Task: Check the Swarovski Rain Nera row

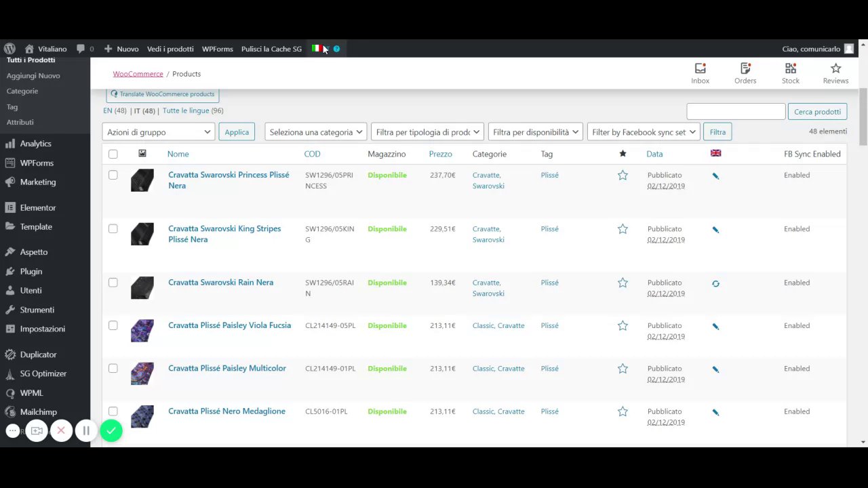Action: pos(113,282)
